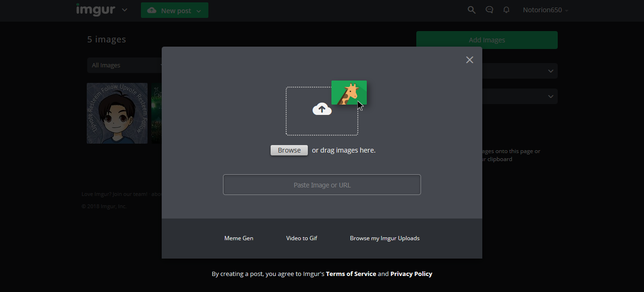644x292 pixels.
Task: Check notifications with the bell icon
Action: [506, 9]
